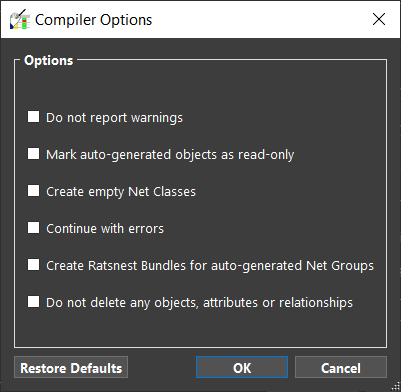The height and width of the screenshot is (392, 401).
Task: Click the 'Continue with errors' label text
Action: click(105, 229)
